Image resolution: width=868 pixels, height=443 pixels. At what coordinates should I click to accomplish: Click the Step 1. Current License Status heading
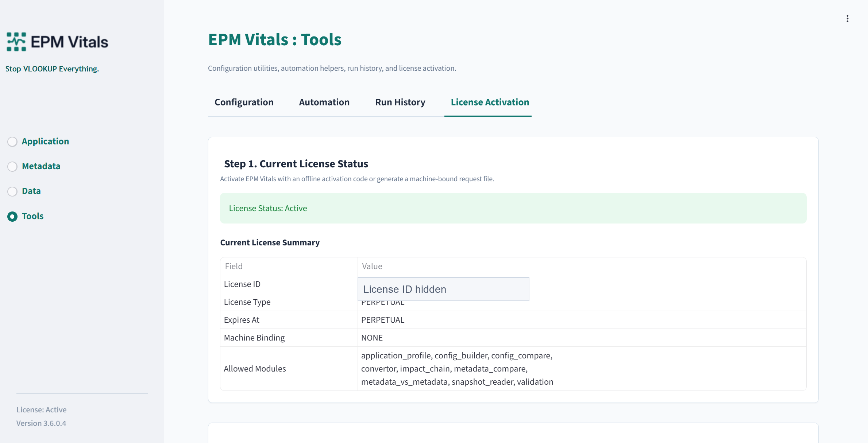pyautogui.click(x=296, y=164)
